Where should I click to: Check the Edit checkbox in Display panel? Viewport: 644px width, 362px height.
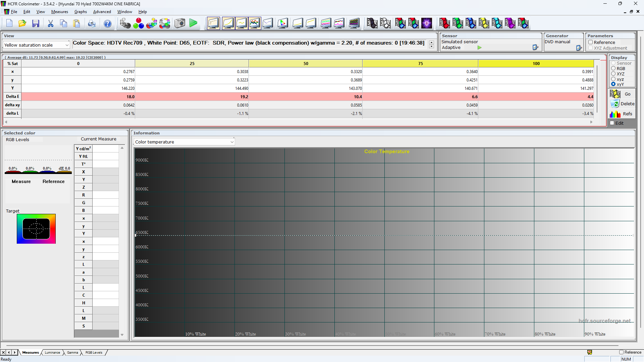point(612,123)
